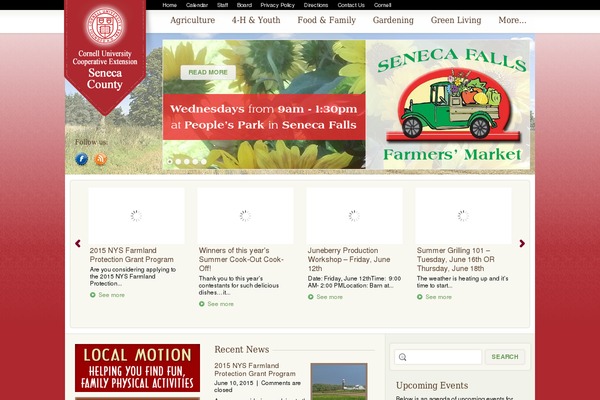Click the SEARCH button

point(505,357)
